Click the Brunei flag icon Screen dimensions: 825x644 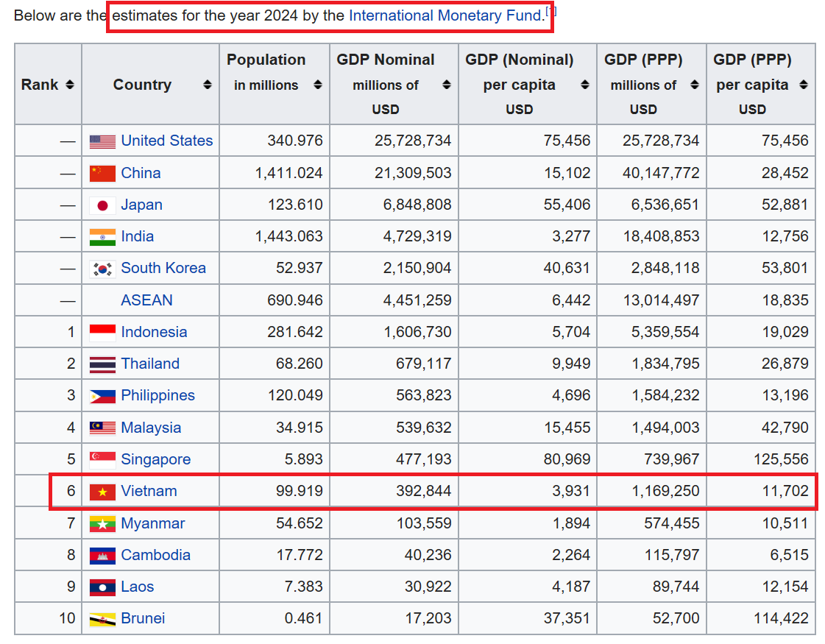tap(102, 619)
